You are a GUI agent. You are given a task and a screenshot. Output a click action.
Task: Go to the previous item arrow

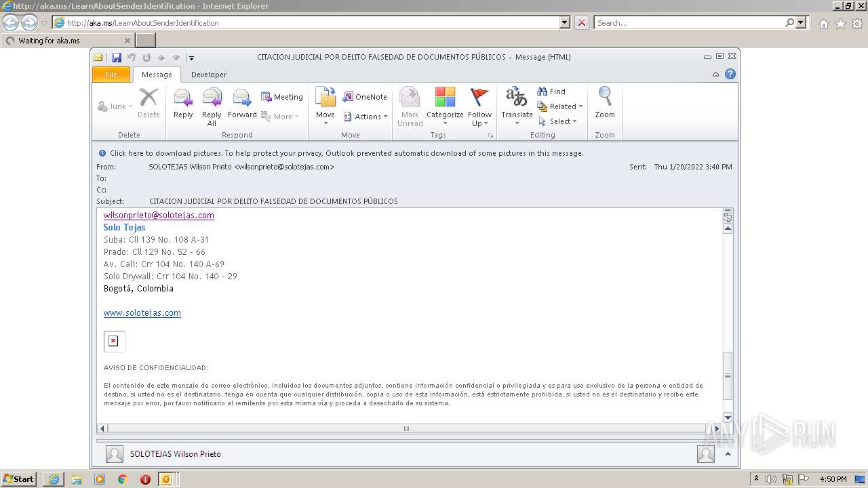click(161, 58)
